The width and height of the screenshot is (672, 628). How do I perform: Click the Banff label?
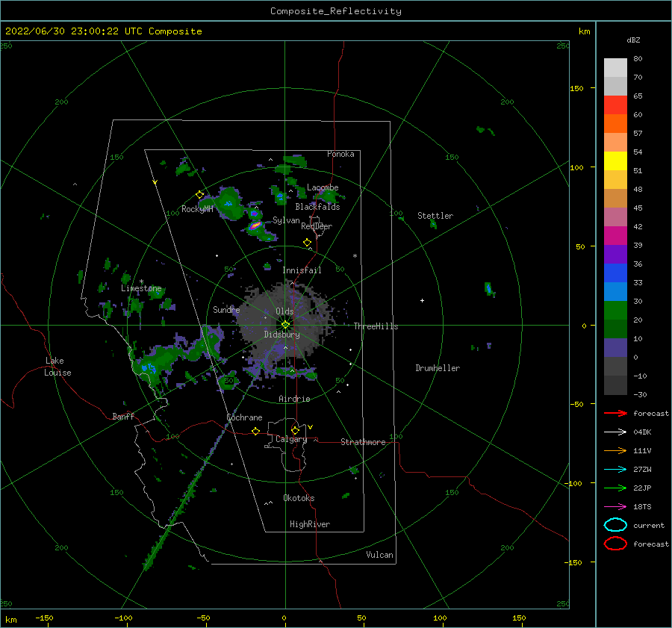(123, 416)
